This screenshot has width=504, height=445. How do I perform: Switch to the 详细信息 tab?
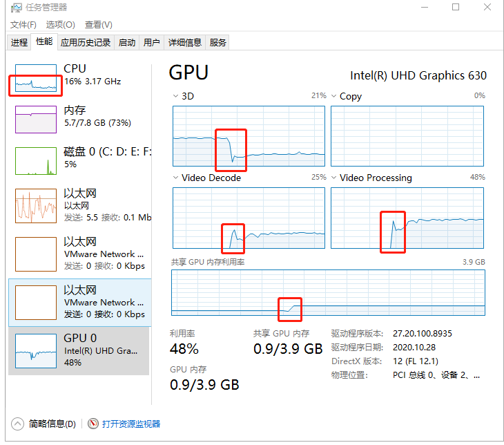click(x=184, y=43)
